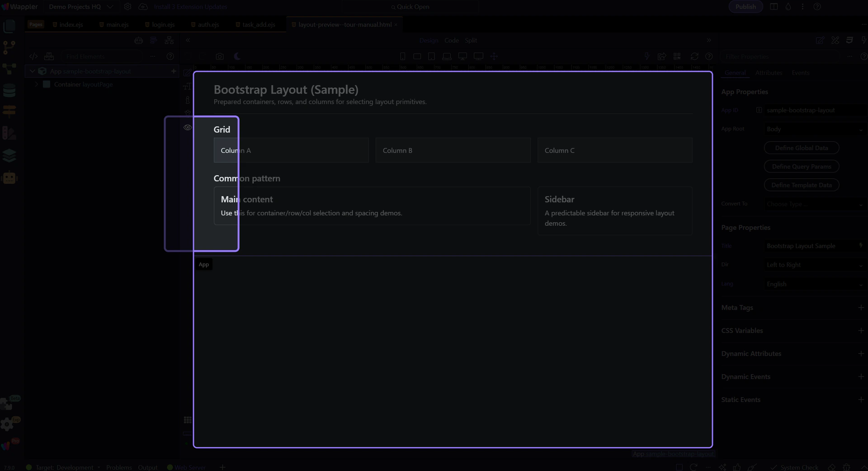Screen dimensions: 868x471
Task: Open the App Root Body dropdown
Action: point(814,129)
